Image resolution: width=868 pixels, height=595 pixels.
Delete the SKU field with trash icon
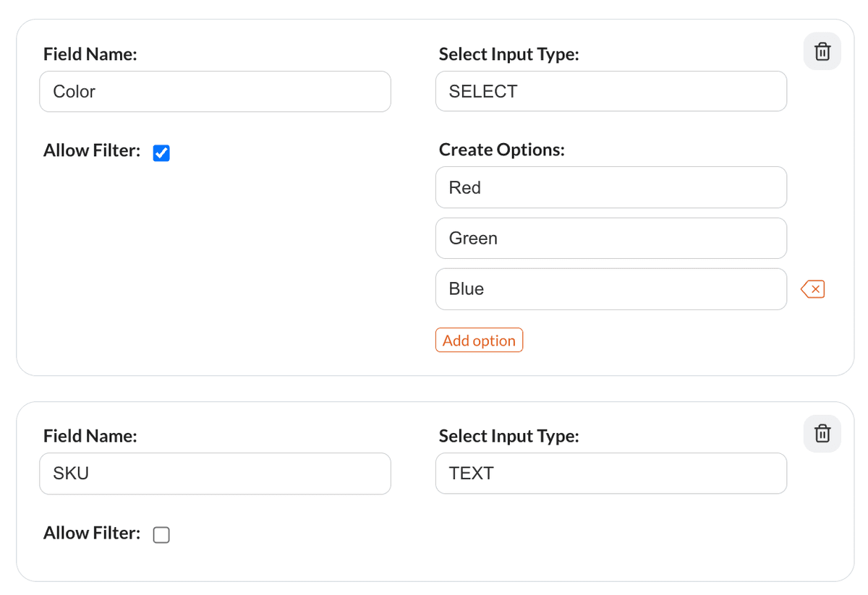[822, 433]
